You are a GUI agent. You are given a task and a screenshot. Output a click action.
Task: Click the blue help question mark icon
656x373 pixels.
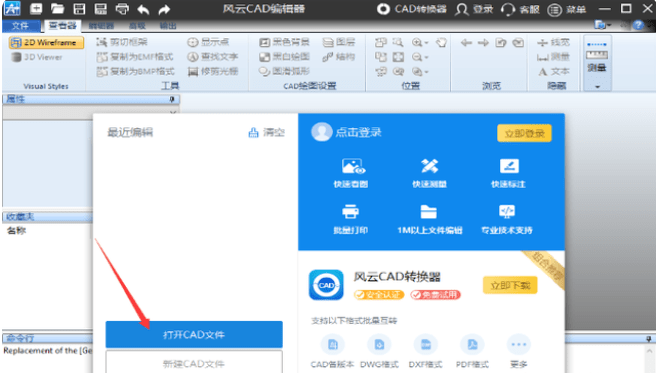pos(638,26)
